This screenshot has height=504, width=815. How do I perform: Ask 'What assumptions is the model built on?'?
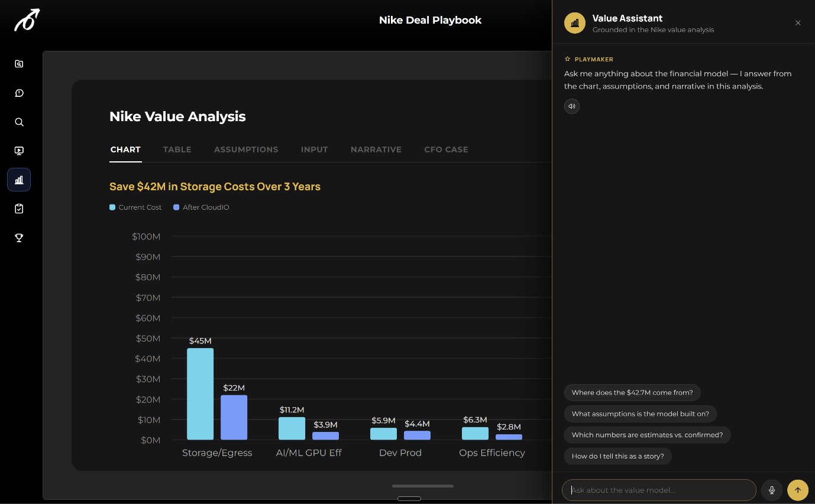[x=641, y=414]
